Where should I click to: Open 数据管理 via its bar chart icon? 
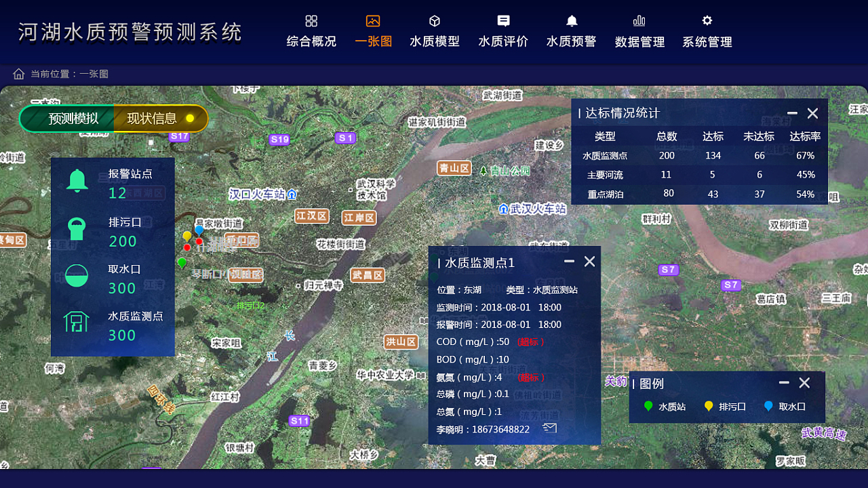pyautogui.click(x=639, y=21)
